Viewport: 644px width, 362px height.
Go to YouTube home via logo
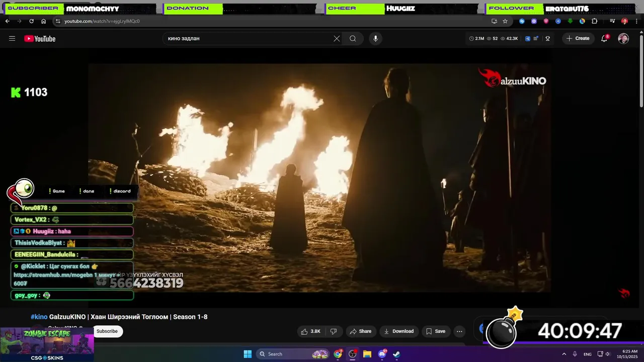(x=40, y=39)
